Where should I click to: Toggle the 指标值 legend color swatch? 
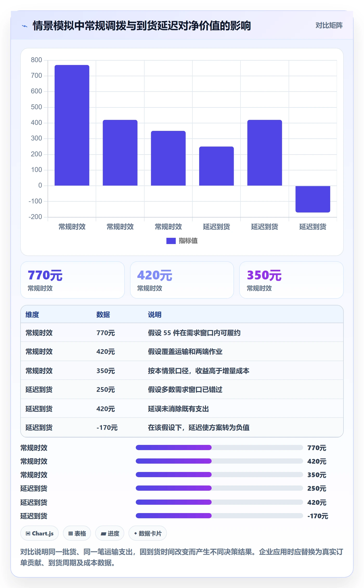point(171,241)
